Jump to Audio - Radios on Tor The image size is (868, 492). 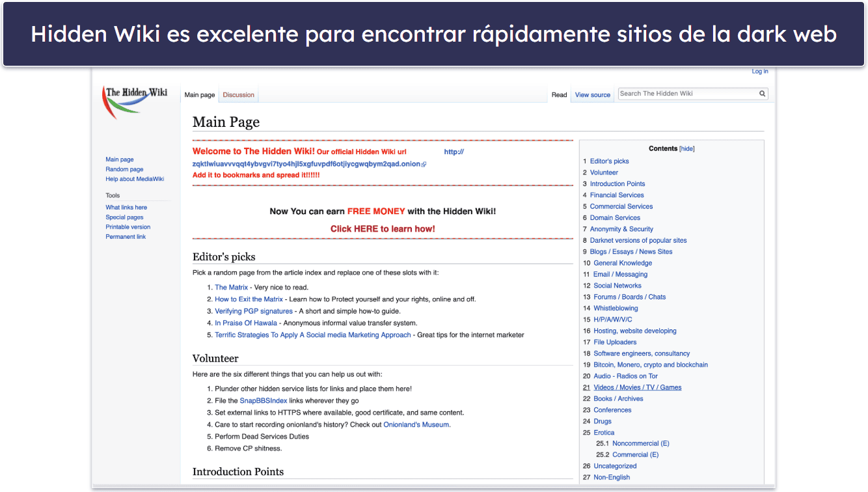625,376
